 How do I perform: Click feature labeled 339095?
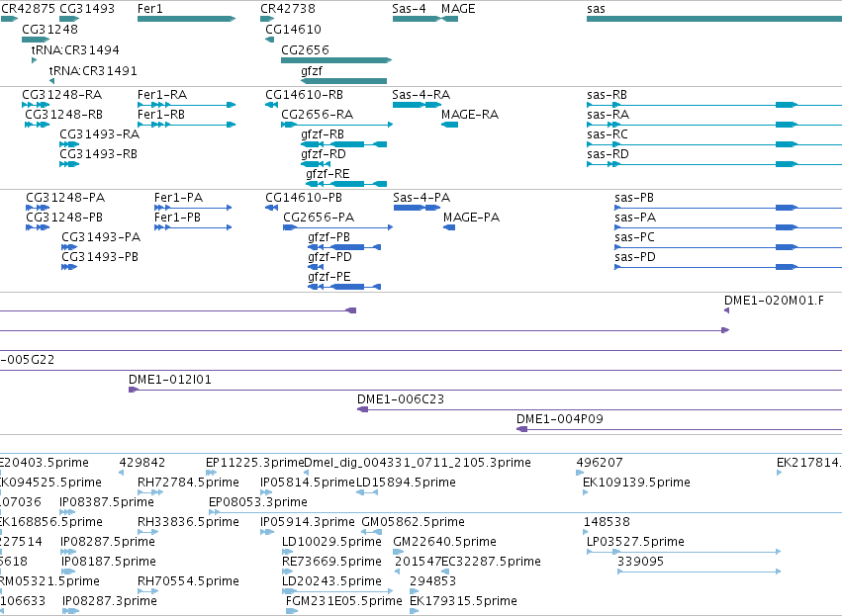click(699, 572)
